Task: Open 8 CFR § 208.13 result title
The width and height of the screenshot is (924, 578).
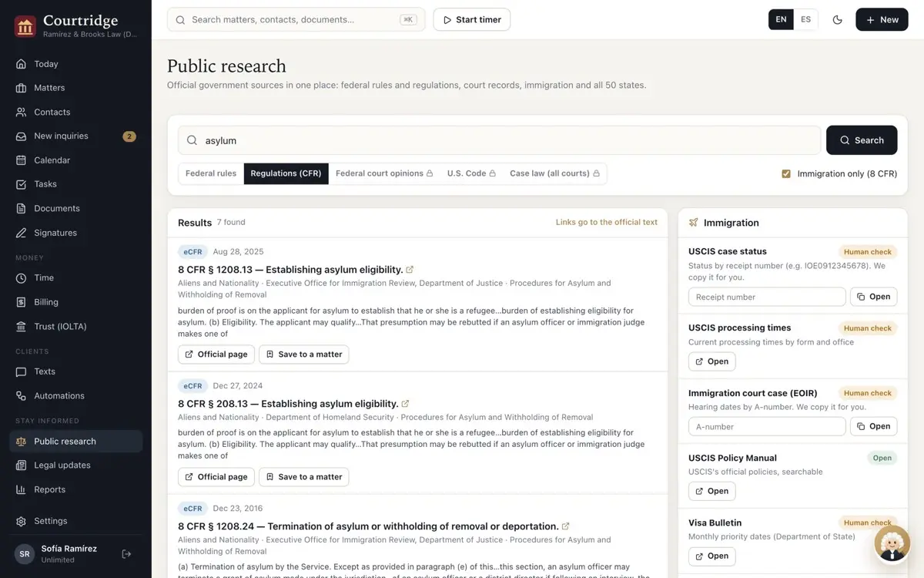Action: [288, 404]
